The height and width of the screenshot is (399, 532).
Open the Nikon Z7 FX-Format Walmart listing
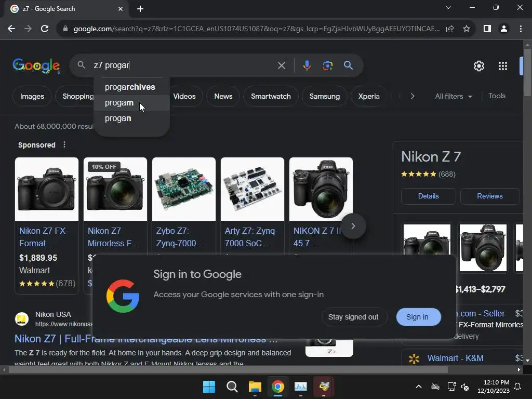tap(44, 237)
